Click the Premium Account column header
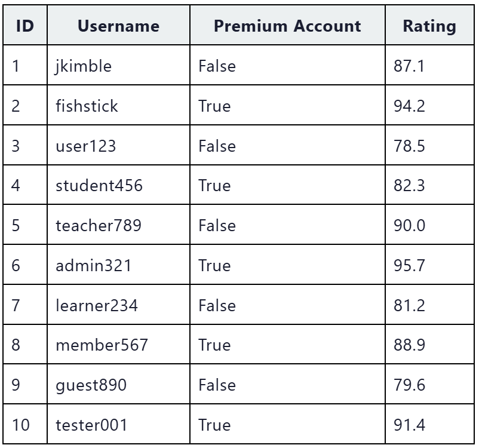 click(x=287, y=25)
